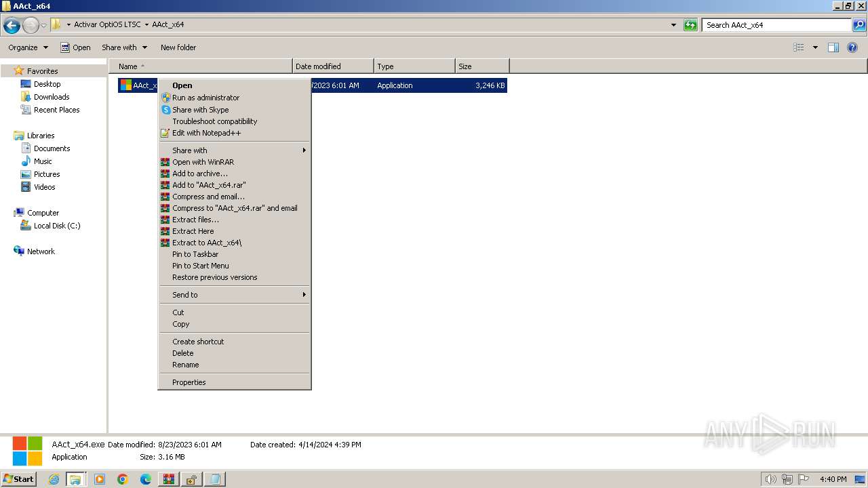This screenshot has height=488, width=868.
Task: Open Internet Explorer from taskbar
Action: click(54, 479)
